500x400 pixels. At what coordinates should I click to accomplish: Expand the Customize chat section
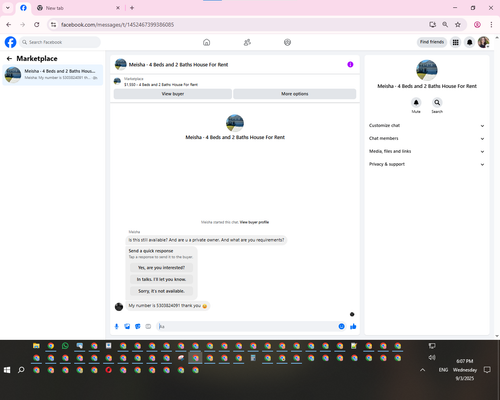coord(426,126)
